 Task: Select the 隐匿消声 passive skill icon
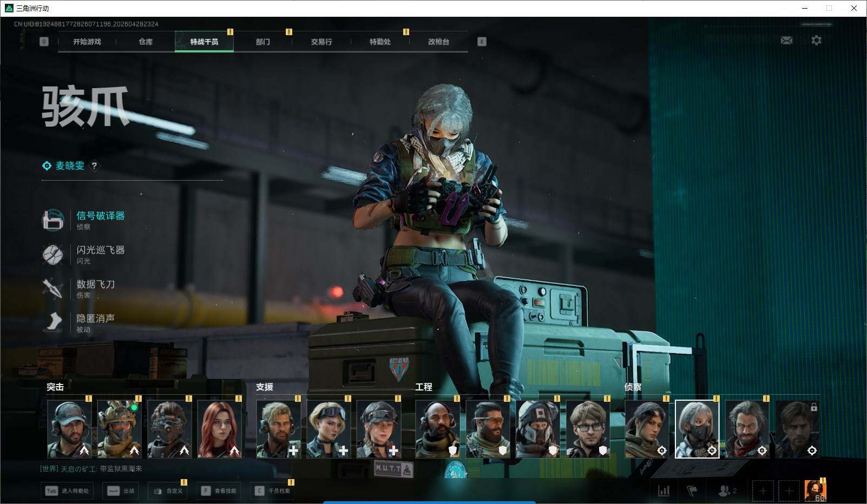pos(53,322)
